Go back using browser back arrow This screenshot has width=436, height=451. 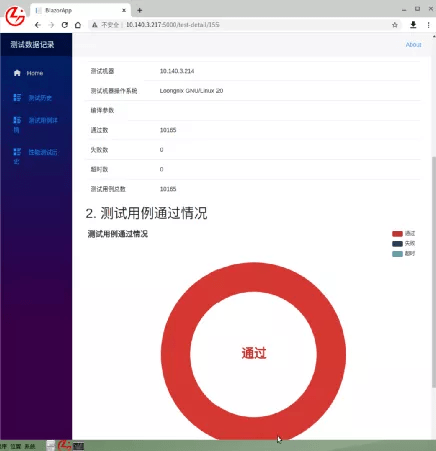pos(38,25)
